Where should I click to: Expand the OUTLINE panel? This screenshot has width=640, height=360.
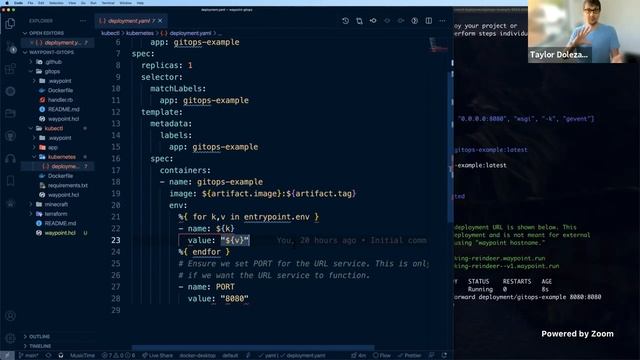point(39,337)
